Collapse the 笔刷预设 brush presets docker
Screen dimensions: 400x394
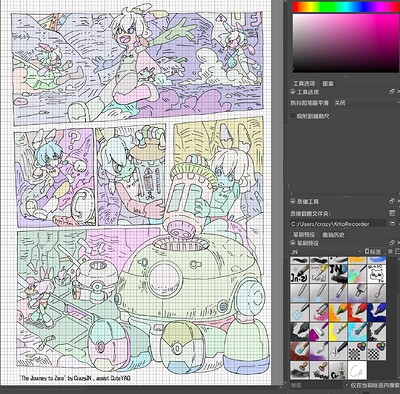(293, 243)
